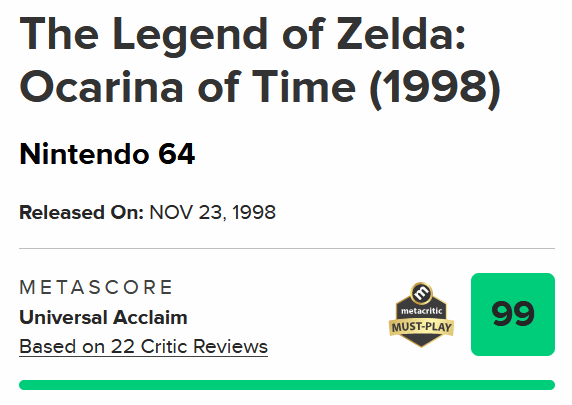Click the 'metacritic' wordmark inside the badge
The height and width of the screenshot is (405, 572).
click(x=421, y=311)
